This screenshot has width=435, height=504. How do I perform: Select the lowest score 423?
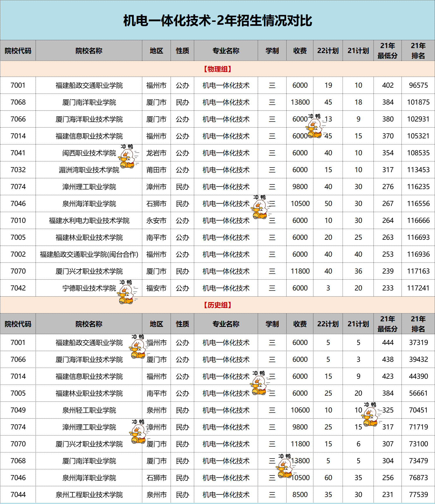[388, 376]
